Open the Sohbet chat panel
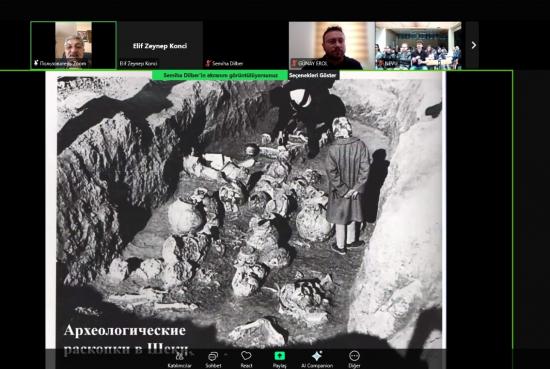This screenshot has width=550, height=369. tap(213, 359)
